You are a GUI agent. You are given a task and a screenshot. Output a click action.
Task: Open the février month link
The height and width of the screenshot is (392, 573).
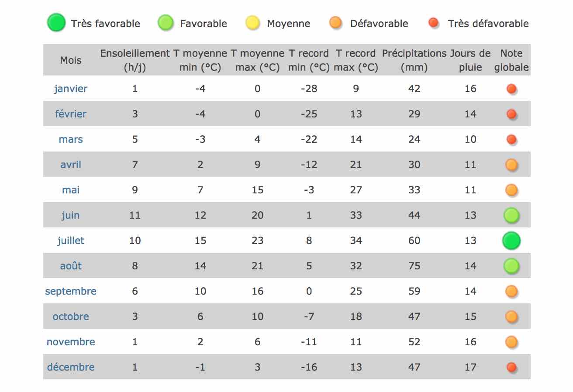pyautogui.click(x=71, y=114)
